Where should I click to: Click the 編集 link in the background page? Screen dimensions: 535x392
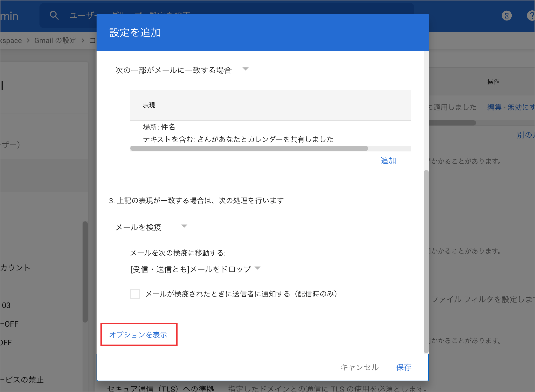coord(494,107)
